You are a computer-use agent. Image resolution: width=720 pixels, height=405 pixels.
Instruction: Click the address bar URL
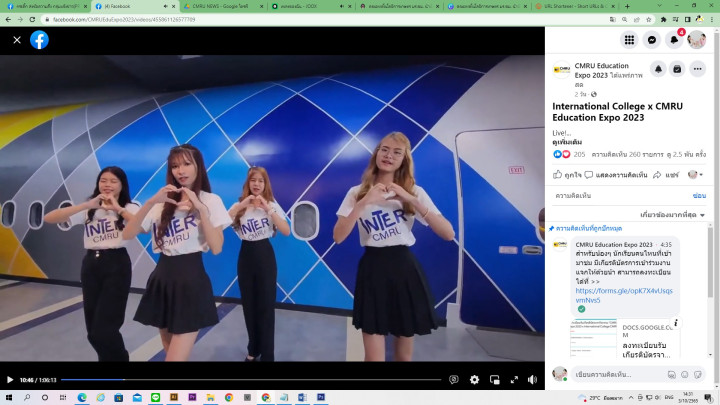coord(124,20)
